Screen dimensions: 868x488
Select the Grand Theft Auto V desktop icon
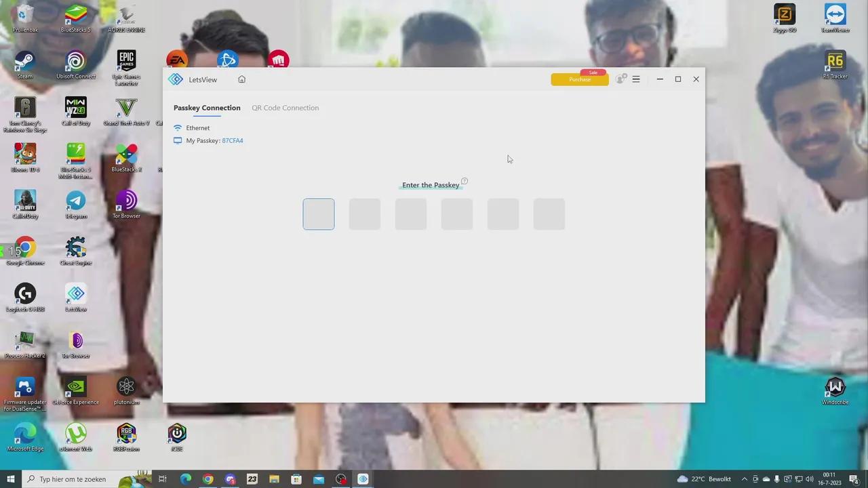tap(126, 111)
